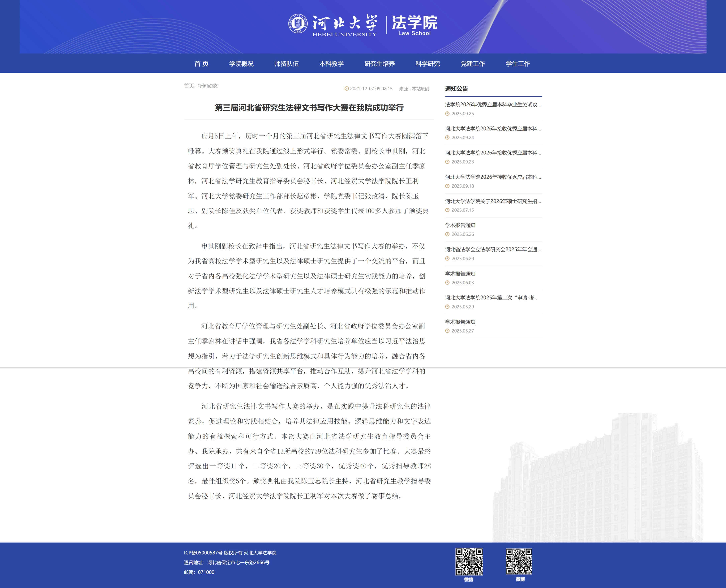The image size is (726, 588).
Task: Go to 学生工作 in the top navigation
Action: click(518, 64)
